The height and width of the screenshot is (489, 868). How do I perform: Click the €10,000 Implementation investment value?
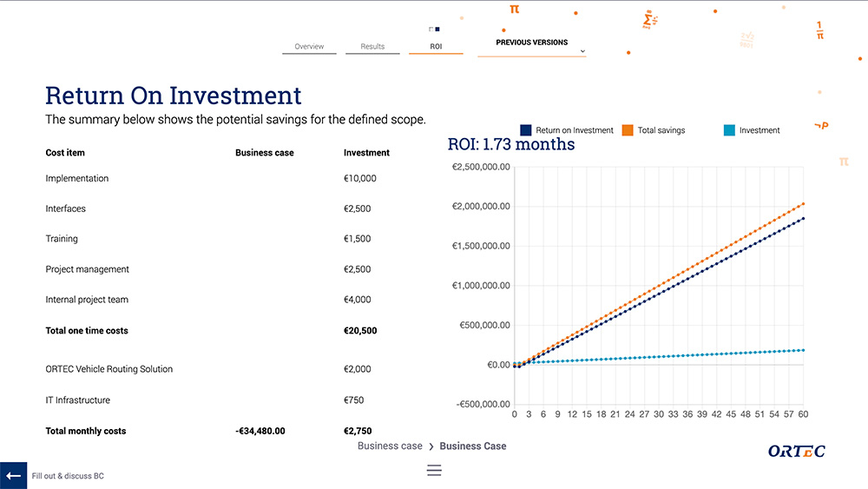359,178
